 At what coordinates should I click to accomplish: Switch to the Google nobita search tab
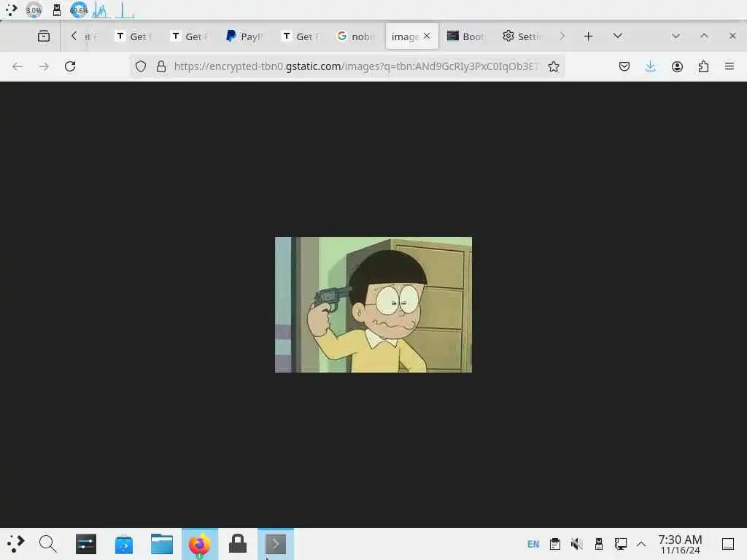click(355, 36)
